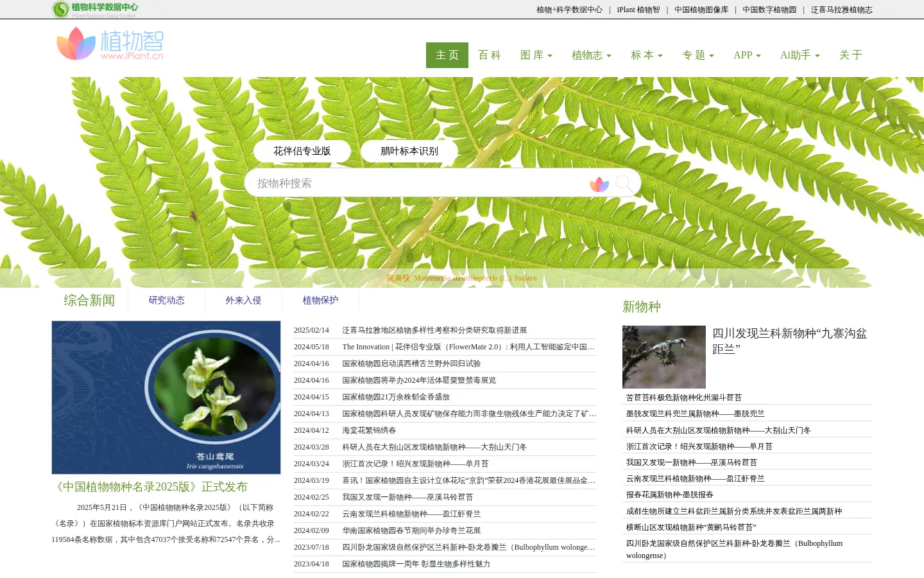Open 2023/07/18 卧龙卷瓣兰 news item
The image size is (924, 578).
coord(469,547)
